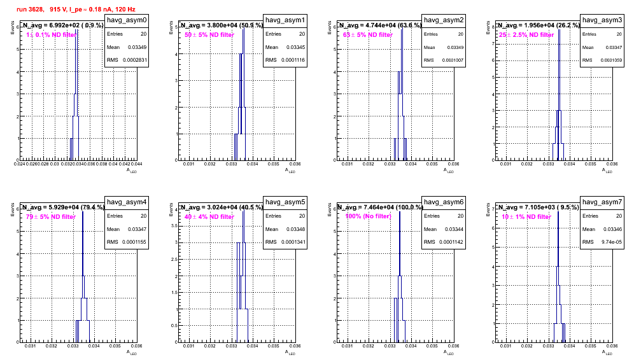Pick the magenta 63± 5% ND filter label
The width and height of the screenshot is (634, 364).
point(368,35)
